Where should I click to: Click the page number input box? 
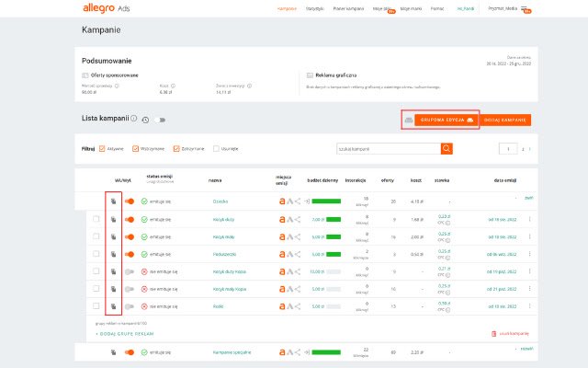508,149
